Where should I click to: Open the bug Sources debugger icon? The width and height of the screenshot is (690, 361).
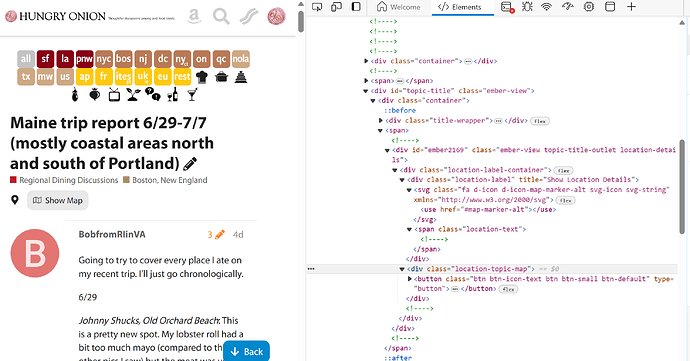pyautogui.click(x=527, y=7)
